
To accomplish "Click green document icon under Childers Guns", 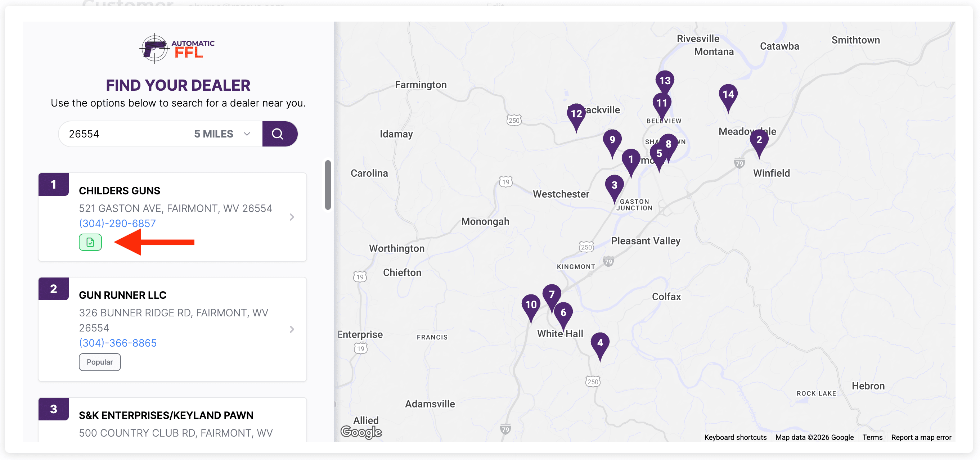I will point(90,242).
